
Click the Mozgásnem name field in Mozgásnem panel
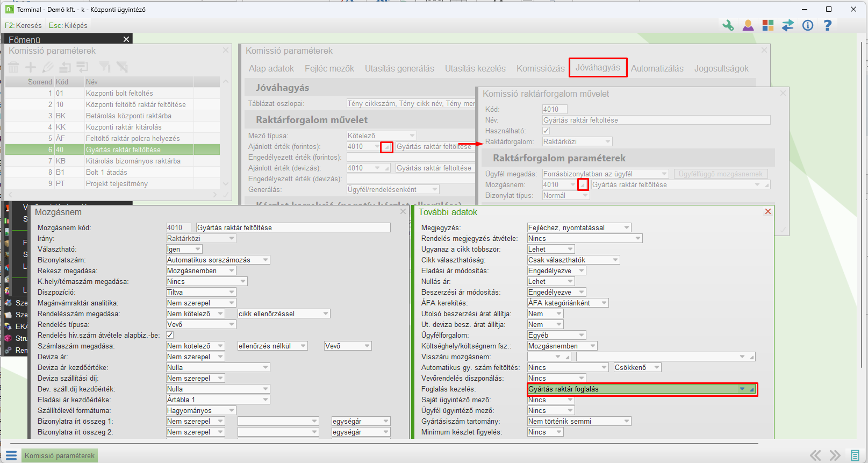(x=293, y=227)
